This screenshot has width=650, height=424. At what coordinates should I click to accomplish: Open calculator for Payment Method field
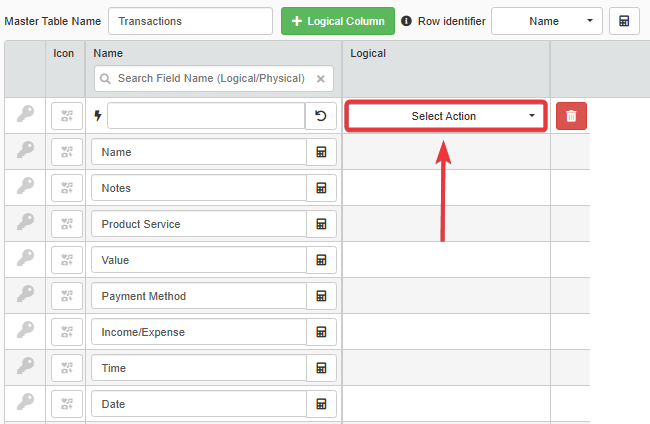[x=321, y=296]
